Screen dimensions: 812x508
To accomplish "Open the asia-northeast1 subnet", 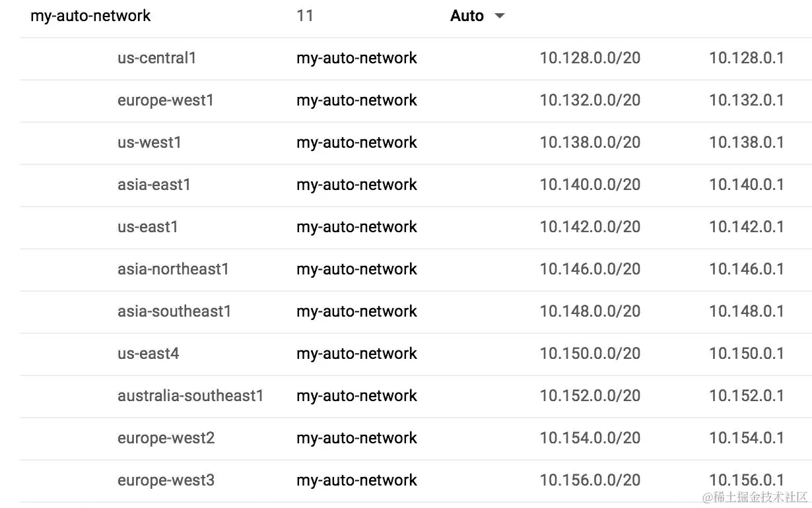I will pyautogui.click(x=173, y=269).
